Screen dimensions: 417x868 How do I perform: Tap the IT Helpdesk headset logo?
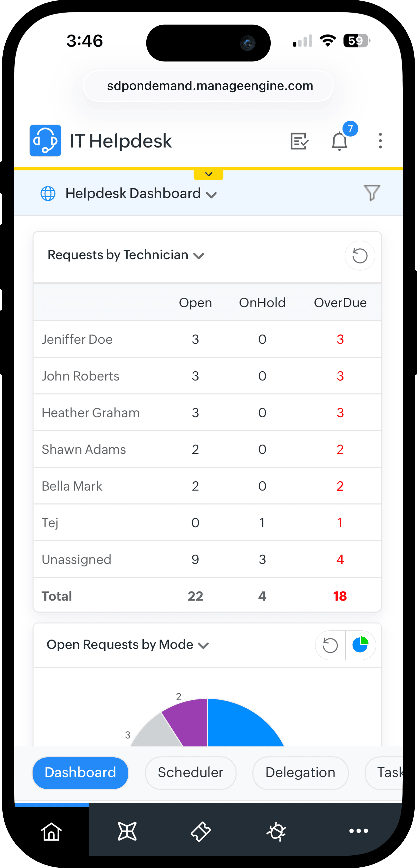point(45,141)
